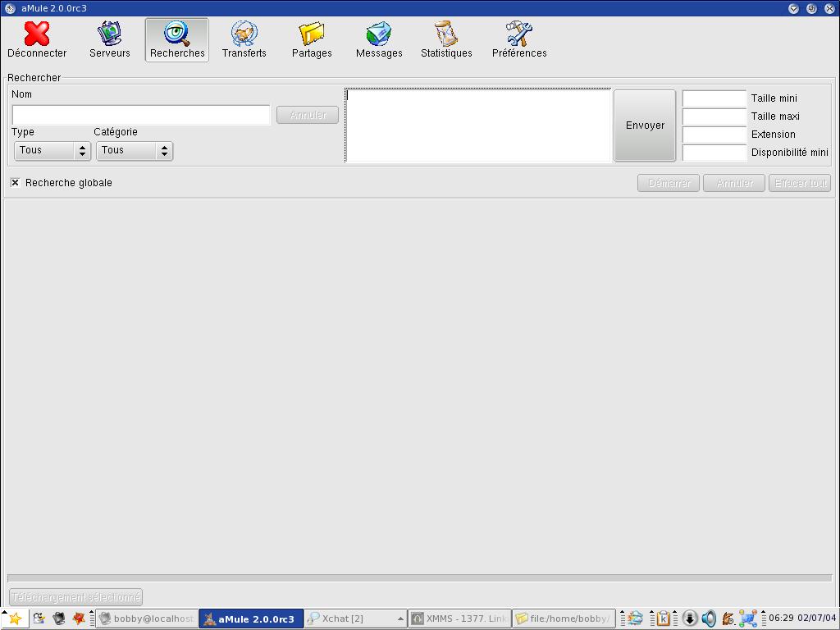Switch to XMMS taskbar window
Viewport: 840px width, 630px height.
point(459,619)
